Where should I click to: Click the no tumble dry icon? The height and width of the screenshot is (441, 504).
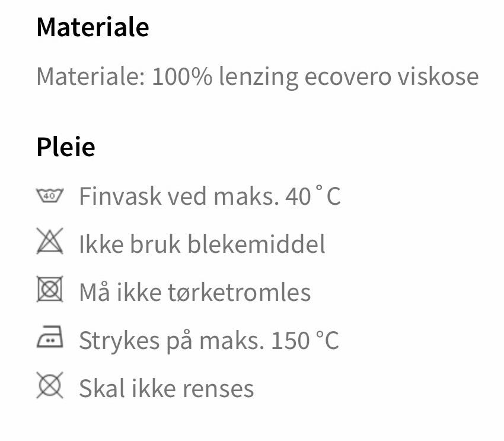[x=50, y=291]
